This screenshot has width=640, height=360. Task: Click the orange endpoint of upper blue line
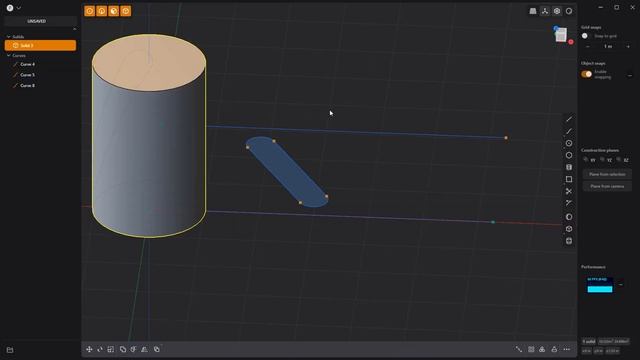click(506, 138)
